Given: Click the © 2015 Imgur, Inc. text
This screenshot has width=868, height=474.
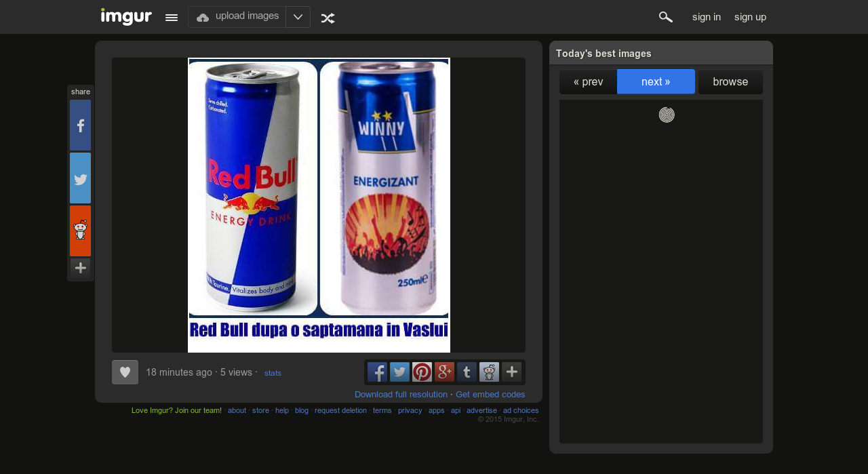Looking at the screenshot, I should (509, 419).
